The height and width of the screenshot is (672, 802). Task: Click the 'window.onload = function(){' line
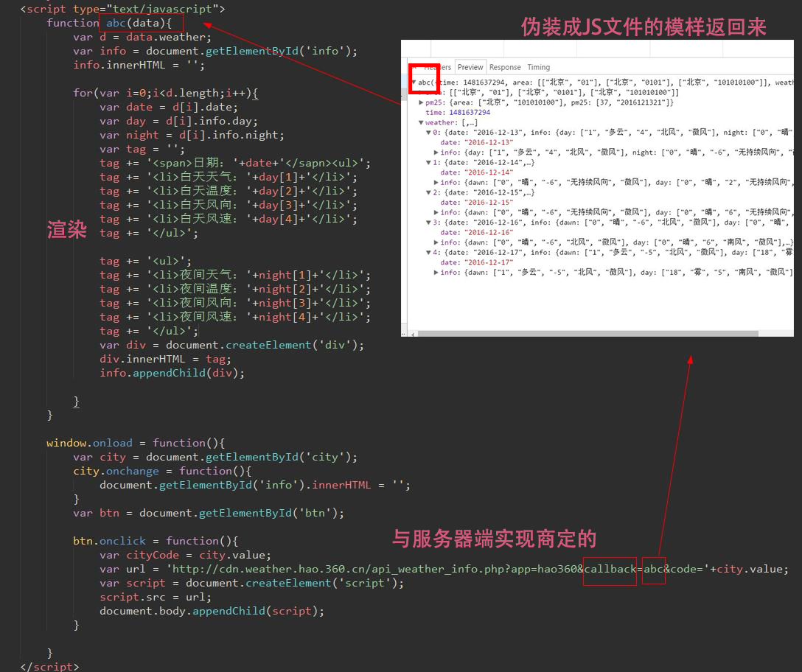(136, 443)
